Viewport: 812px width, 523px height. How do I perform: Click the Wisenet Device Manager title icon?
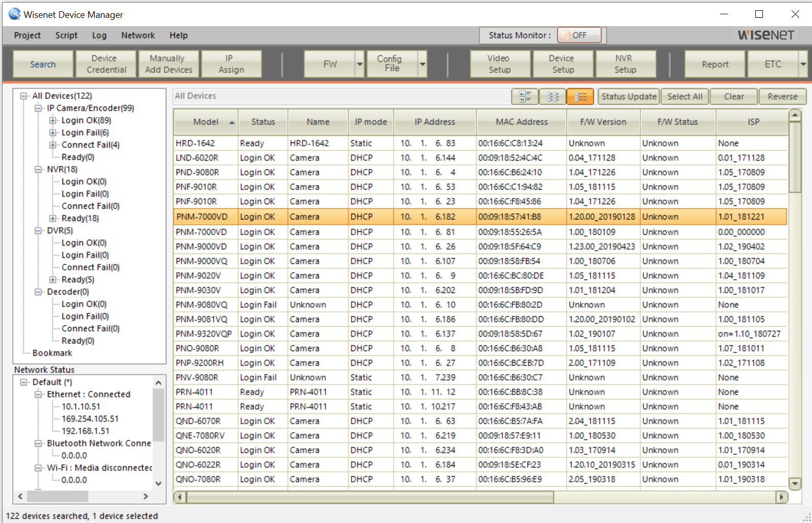coord(14,14)
